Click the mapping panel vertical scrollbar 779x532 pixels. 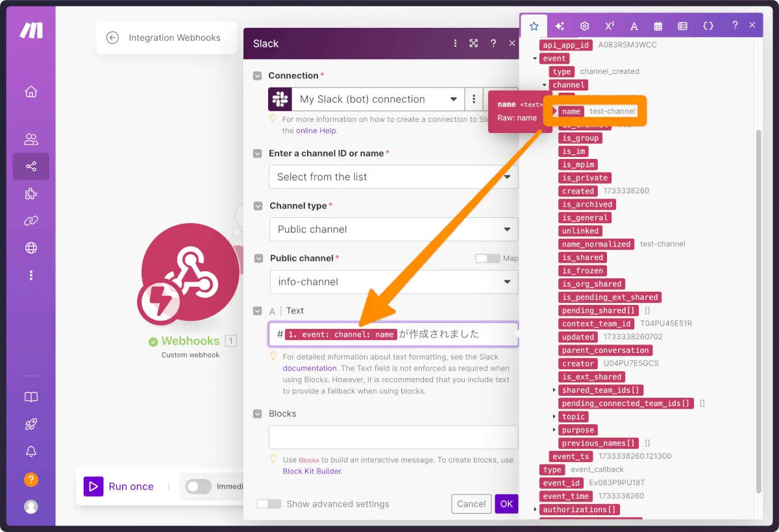point(760,310)
